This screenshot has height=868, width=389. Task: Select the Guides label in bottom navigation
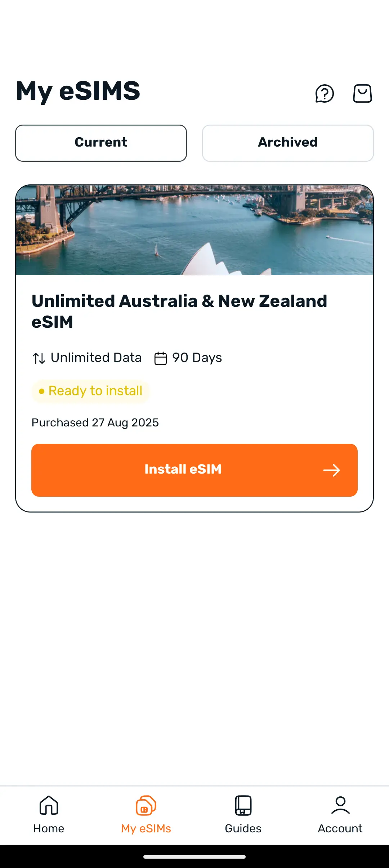click(243, 828)
